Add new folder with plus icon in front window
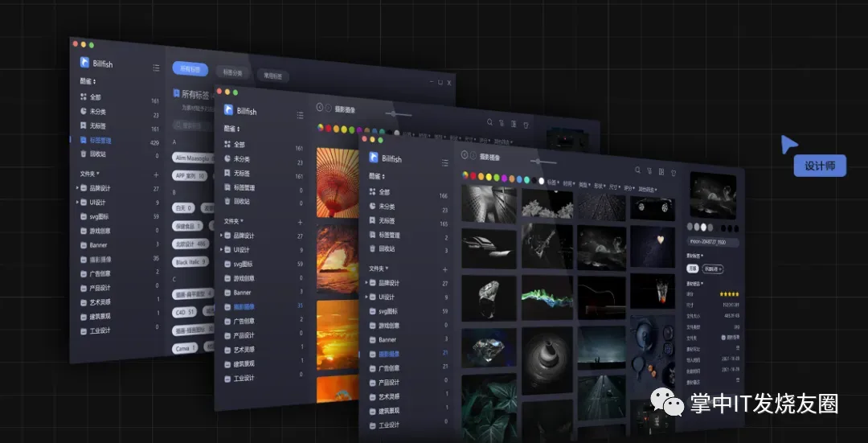868x443 pixels. pos(444,269)
